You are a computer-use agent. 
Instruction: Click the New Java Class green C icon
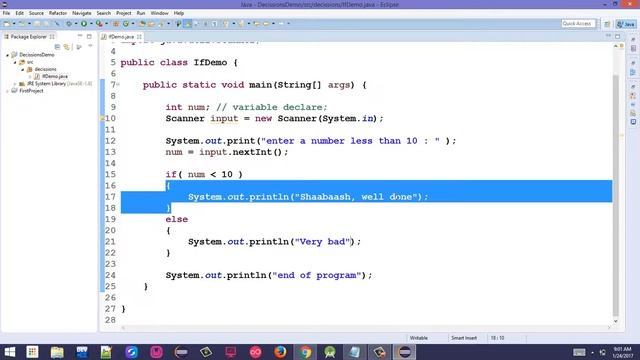pos(126,24)
